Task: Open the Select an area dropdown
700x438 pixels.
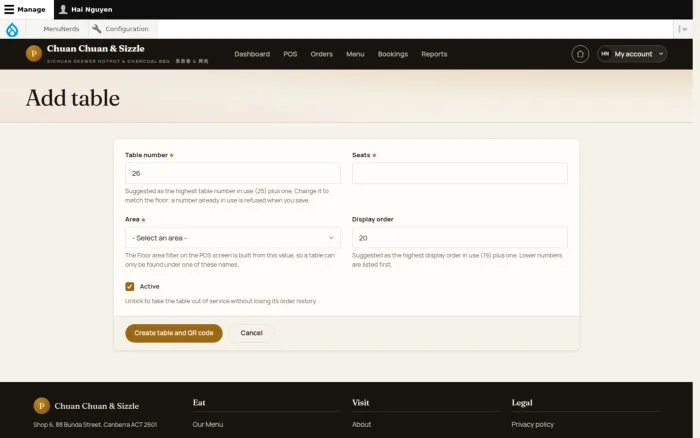Action: [233, 238]
